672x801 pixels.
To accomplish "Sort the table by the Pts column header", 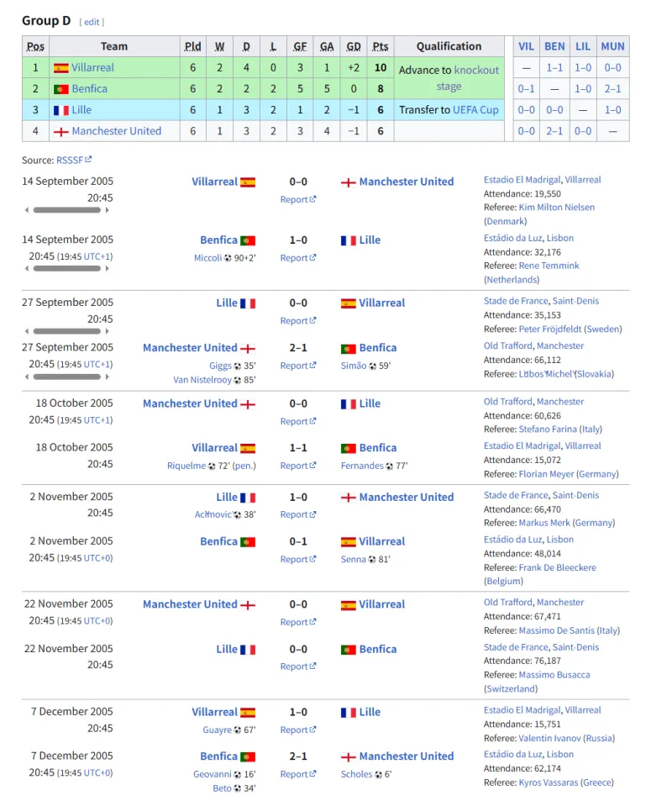I will (x=381, y=46).
